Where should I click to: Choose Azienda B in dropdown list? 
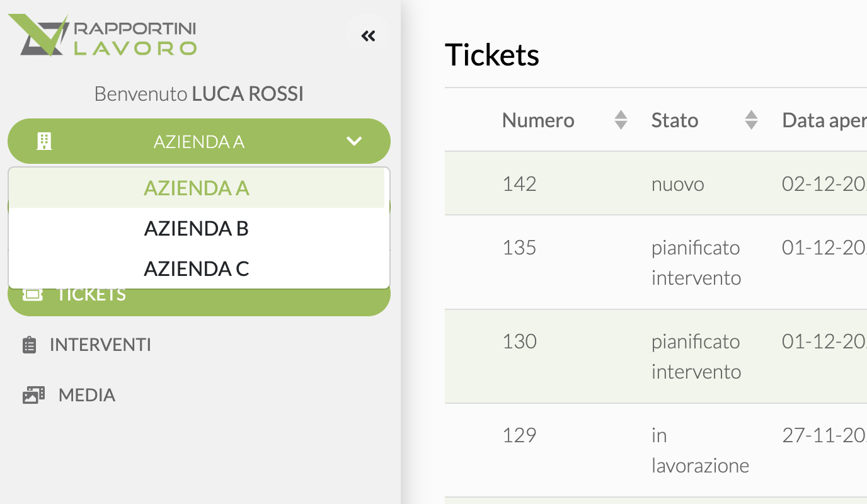point(197,228)
